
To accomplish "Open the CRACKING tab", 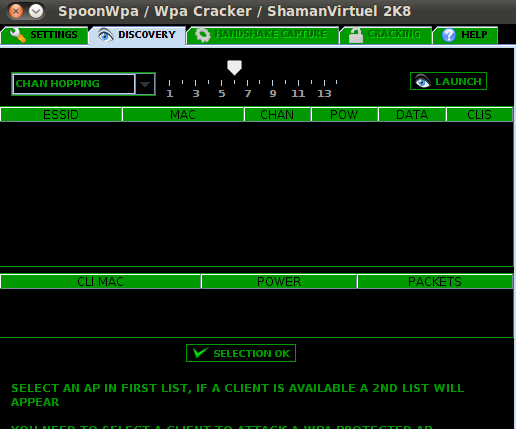I will tap(386, 35).
